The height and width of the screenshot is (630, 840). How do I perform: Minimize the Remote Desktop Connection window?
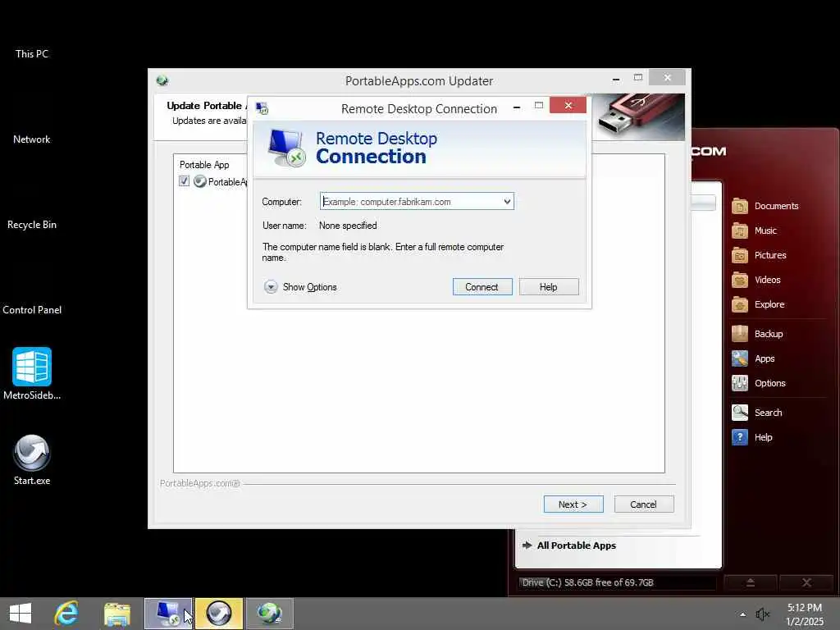click(517, 107)
